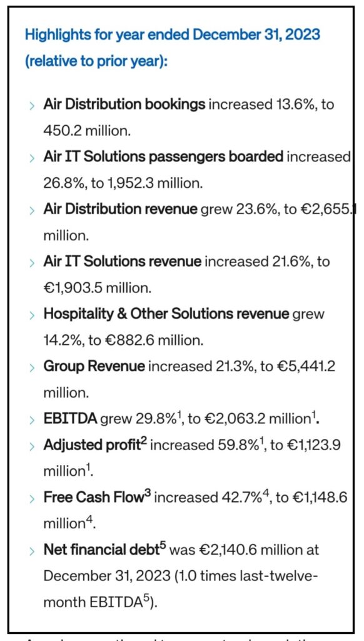Image resolution: width=364 pixels, height=641 pixels.
Task: Click chevron bullet beside Hospitality & Other Solutions
Action: click(33, 315)
